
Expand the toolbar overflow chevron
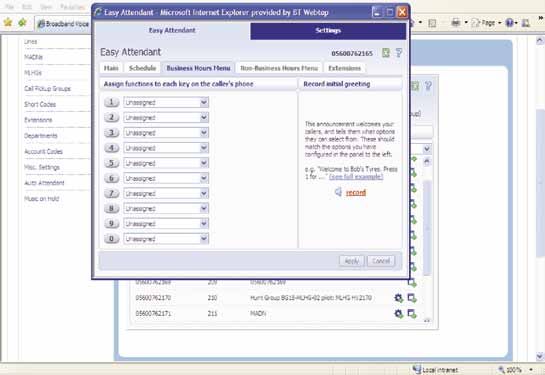(x=541, y=17)
